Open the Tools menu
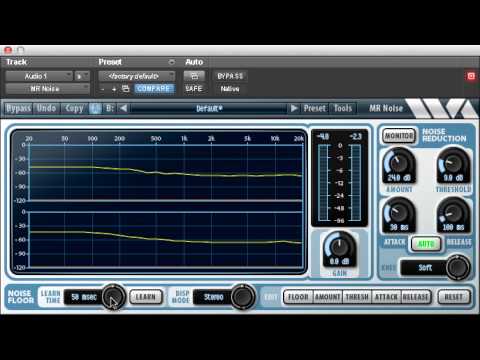Viewport: 480px width, 360px height. tap(343, 108)
